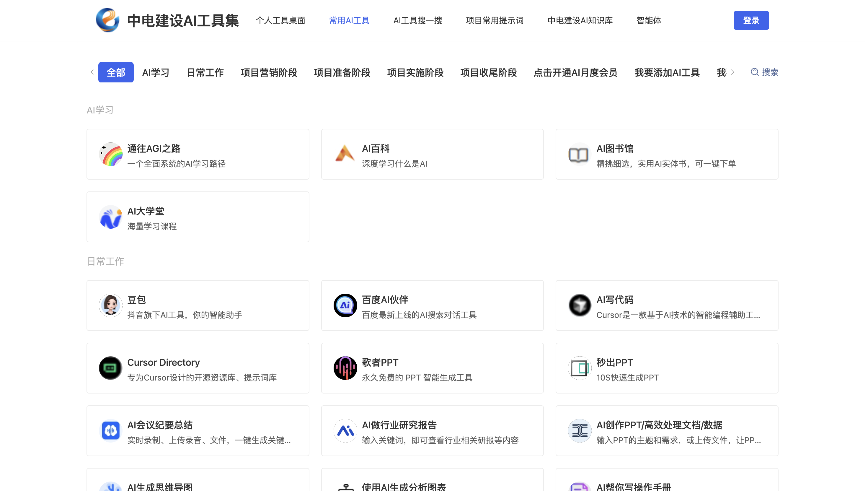868x491 pixels.
Task: Open the 通往AGI之路 rainbow icon
Action: [x=111, y=155]
